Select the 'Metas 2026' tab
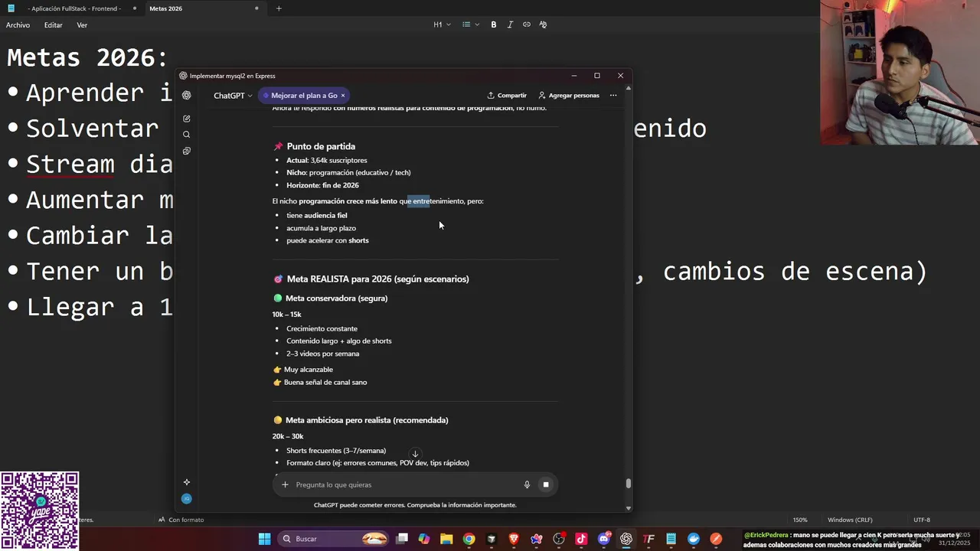The image size is (980, 551). [166, 8]
